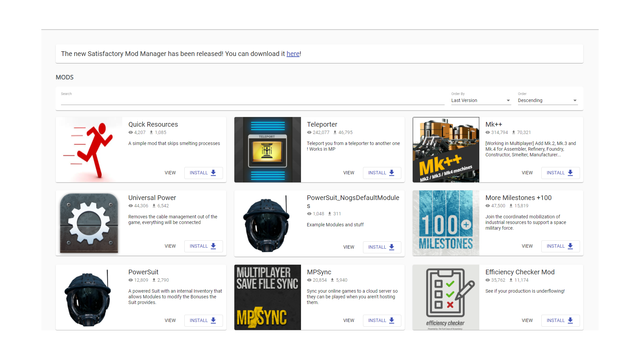Install the MPSync mod

point(381,320)
